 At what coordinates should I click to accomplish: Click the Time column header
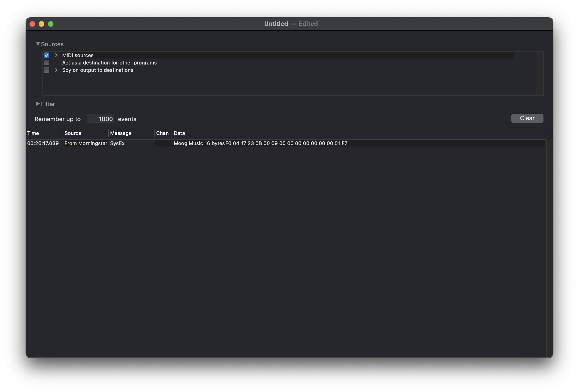(33, 133)
